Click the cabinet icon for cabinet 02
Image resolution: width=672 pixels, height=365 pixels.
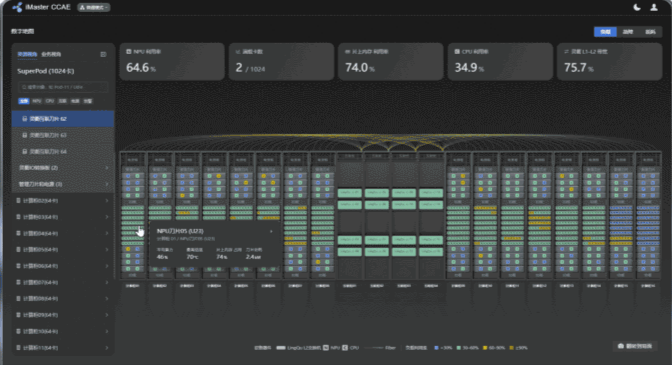tap(18, 200)
